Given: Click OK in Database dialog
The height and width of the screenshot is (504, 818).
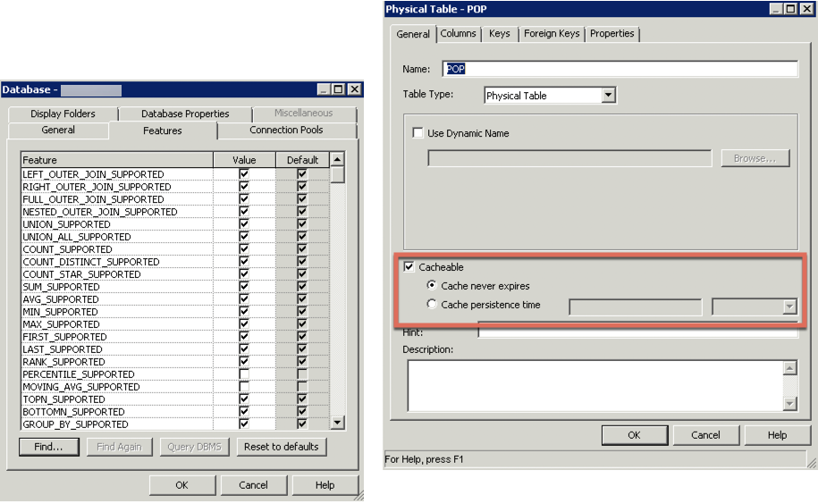Looking at the screenshot, I should pos(181,485).
